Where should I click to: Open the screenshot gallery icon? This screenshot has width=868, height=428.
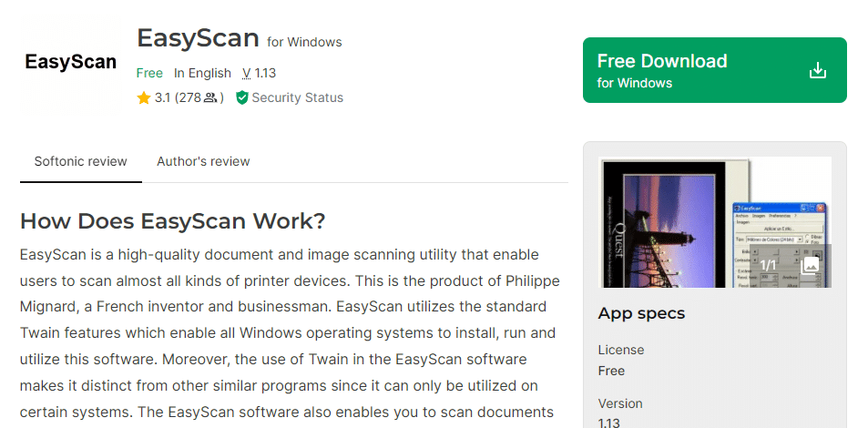click(x=810, y=265)
